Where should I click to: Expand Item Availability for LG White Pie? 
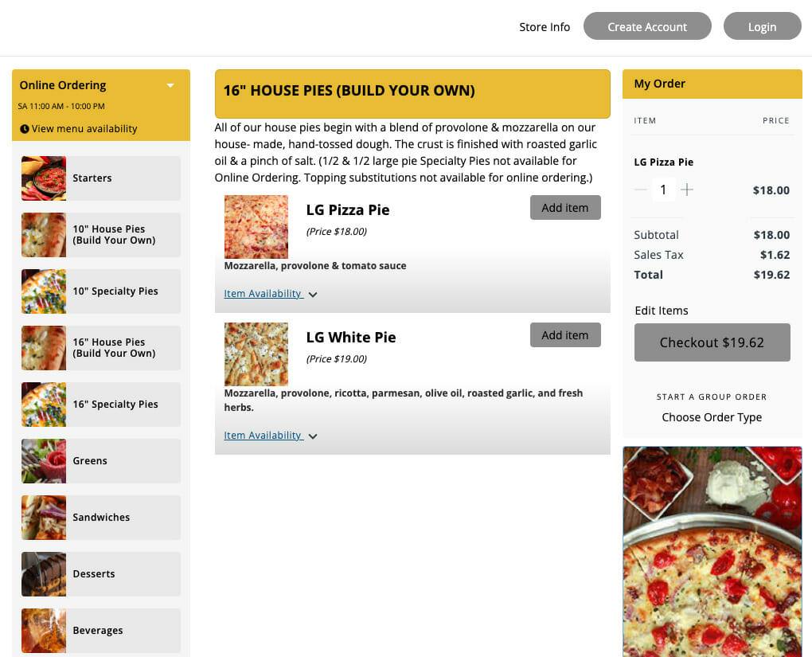(x=271, y=436)
